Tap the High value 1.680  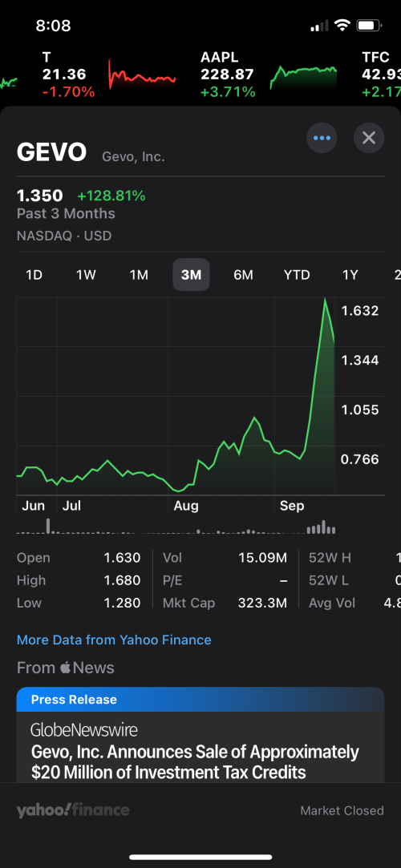coord(123,580)
